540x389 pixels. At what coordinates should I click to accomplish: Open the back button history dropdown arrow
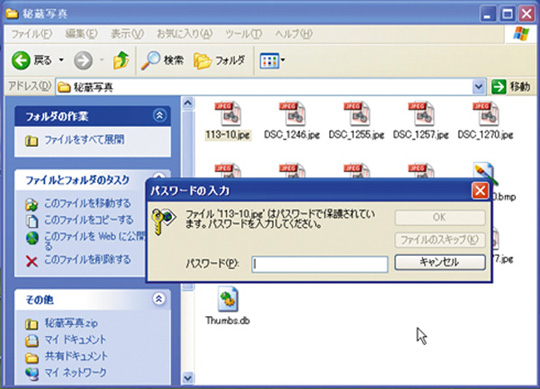(61, 60)
